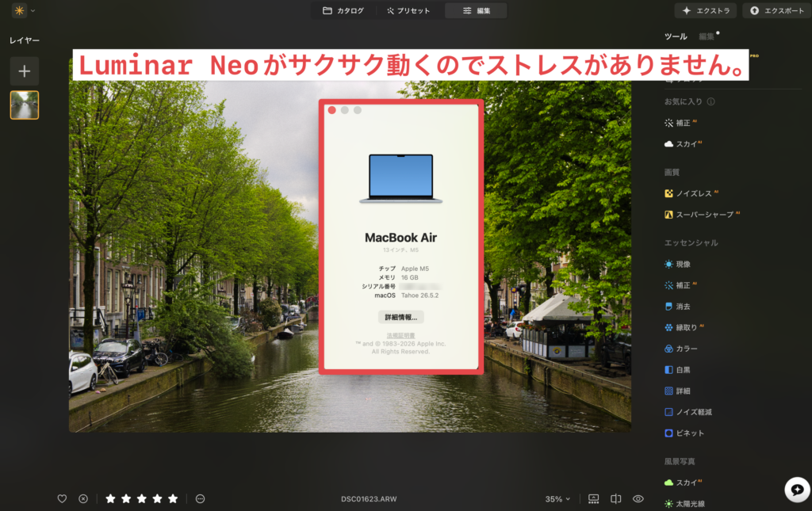Open the 白黒 tool
This screenshot has height=511, width=812.
pyautogui.click(x=677, y=370)
